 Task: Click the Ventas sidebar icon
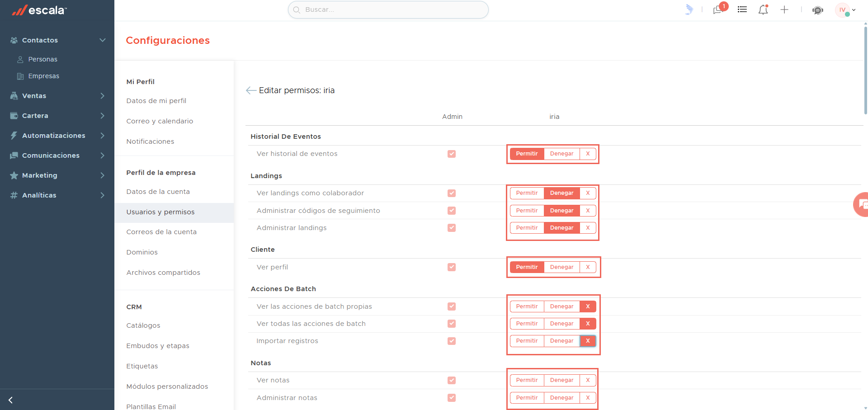pos(14,96)
